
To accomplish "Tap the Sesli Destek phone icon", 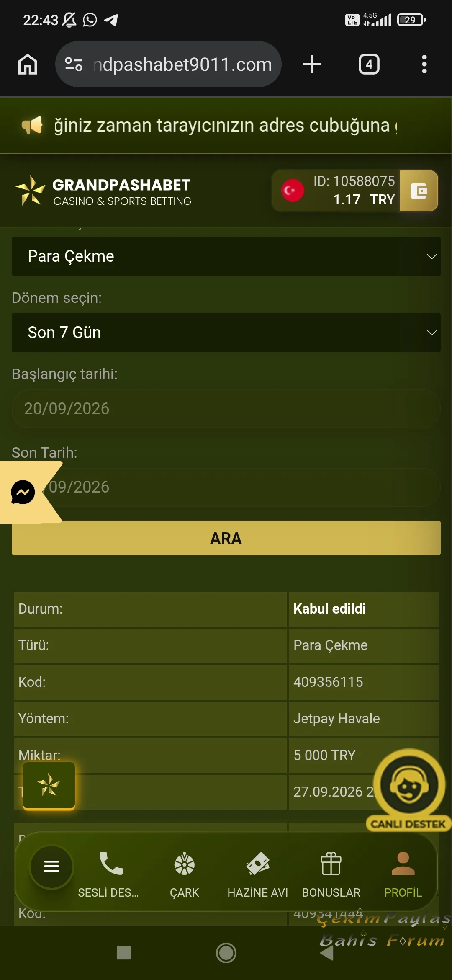I will [110, 864].
